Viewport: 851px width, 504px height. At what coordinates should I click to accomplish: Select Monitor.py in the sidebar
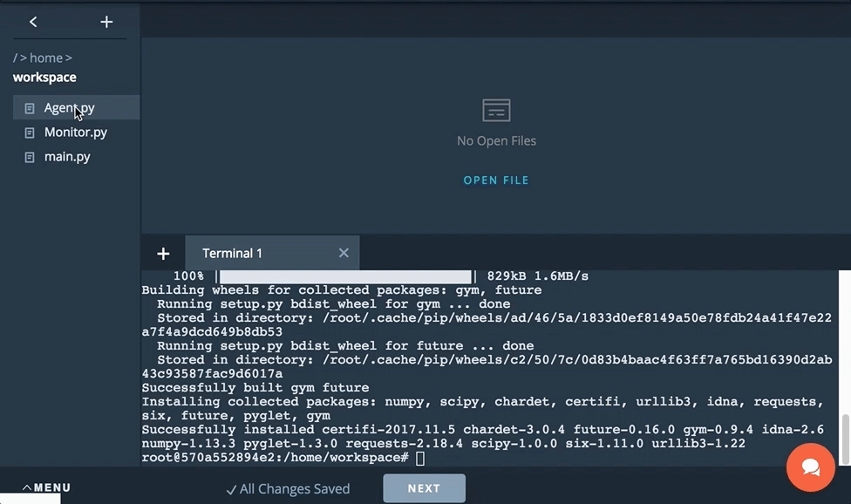(x=75, y=133)
